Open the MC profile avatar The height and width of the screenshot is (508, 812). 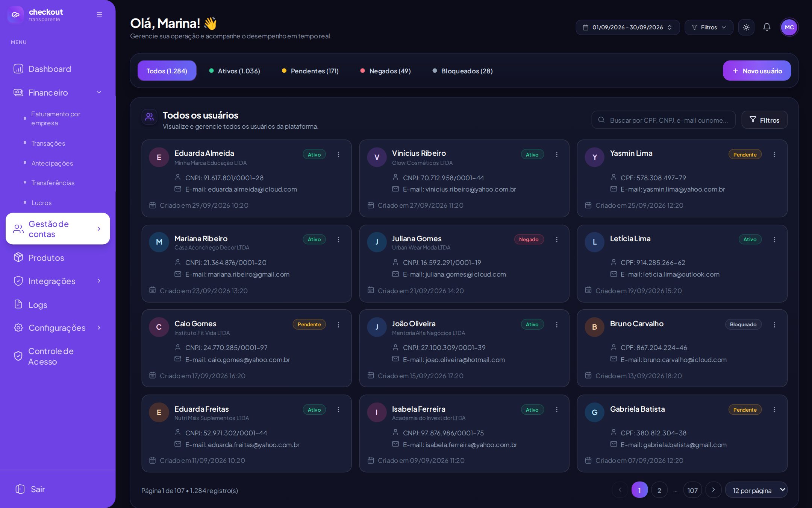[x=789, y=27]
